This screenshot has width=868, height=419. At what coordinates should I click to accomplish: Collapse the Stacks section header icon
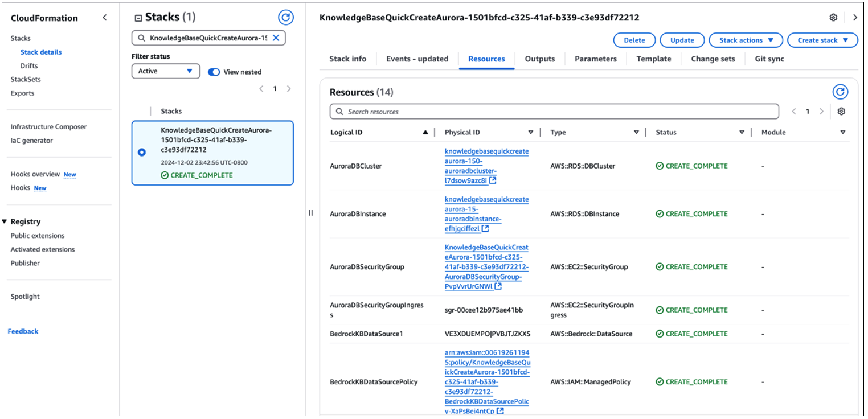(138, 18)
